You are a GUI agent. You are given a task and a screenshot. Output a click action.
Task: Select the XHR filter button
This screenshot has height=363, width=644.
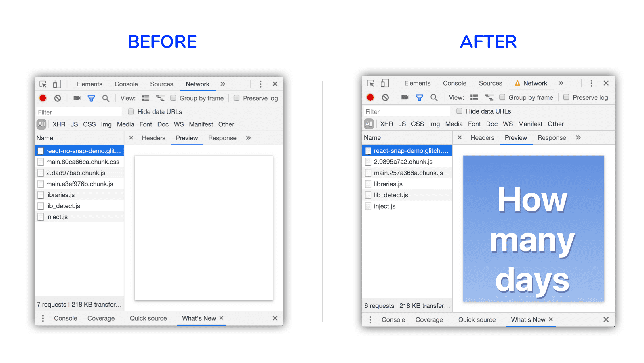coord(58,124)
